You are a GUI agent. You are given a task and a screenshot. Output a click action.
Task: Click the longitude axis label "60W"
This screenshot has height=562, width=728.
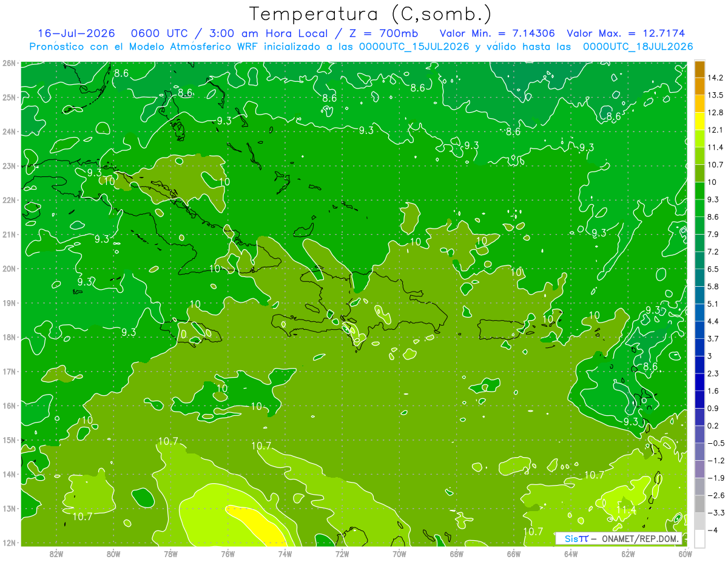pos(685,553)
